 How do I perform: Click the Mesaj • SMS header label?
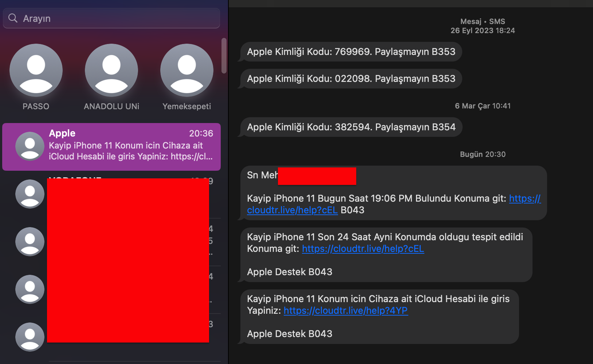tap(483, 21)
